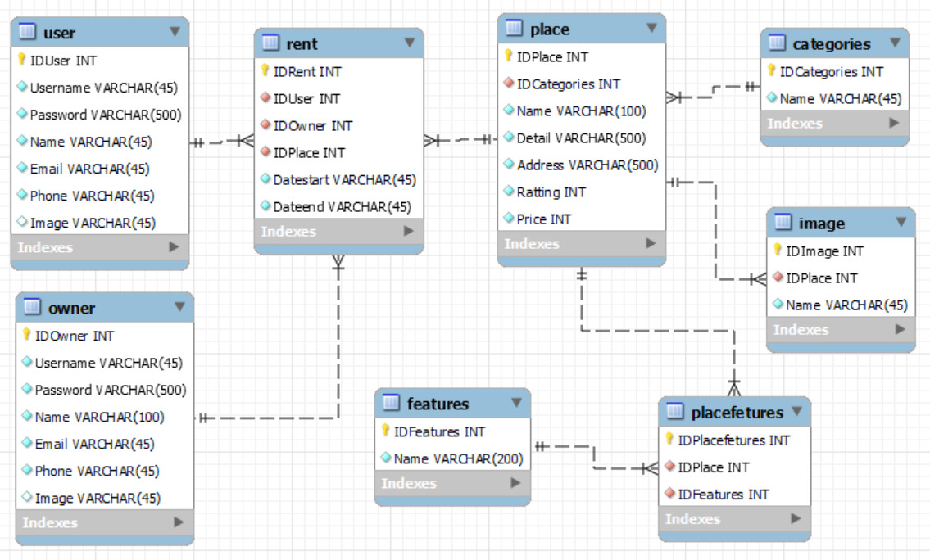Click the place table icon
This screenshot has width=930, height=560.
point(514,28)
